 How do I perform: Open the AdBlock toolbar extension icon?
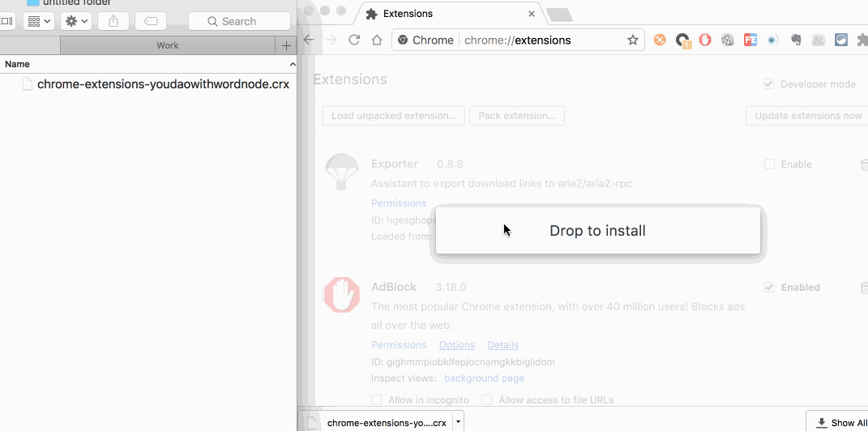pyautogui.click(x=705, y=40)
